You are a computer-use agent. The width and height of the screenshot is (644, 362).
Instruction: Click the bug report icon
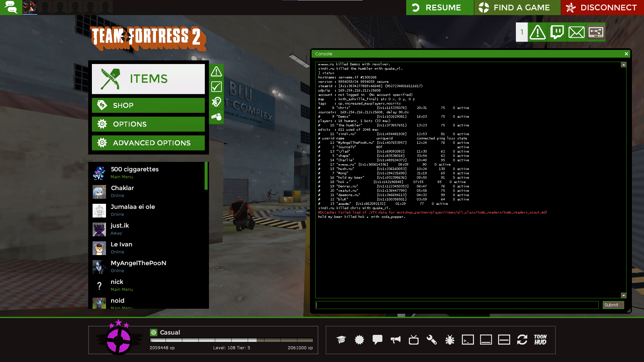(450, 340)
